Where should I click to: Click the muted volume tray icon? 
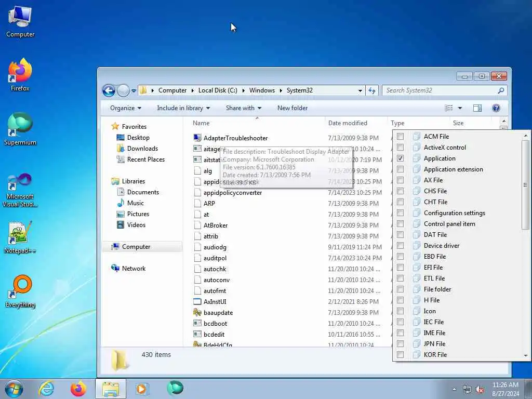[x=480, y=390]
